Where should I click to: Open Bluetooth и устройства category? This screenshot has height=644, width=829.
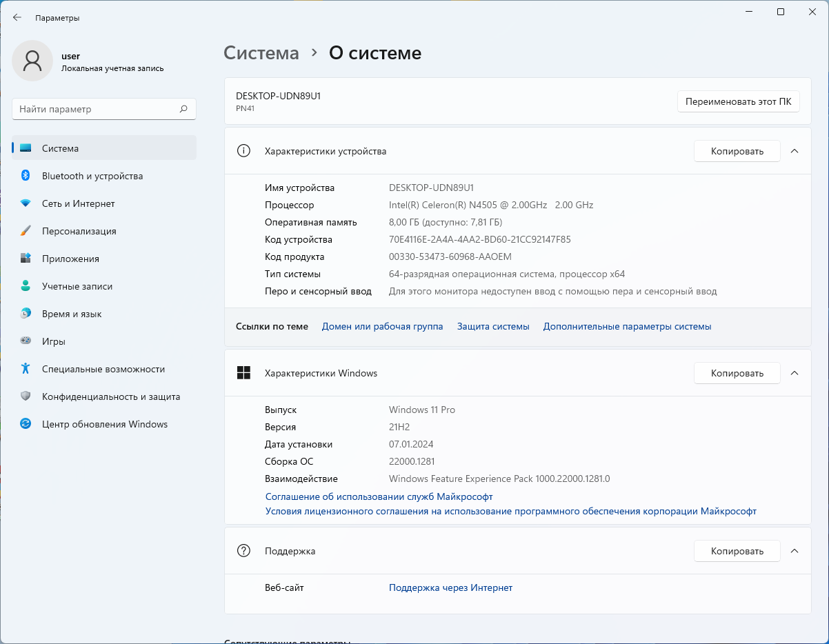pos(104,176)
